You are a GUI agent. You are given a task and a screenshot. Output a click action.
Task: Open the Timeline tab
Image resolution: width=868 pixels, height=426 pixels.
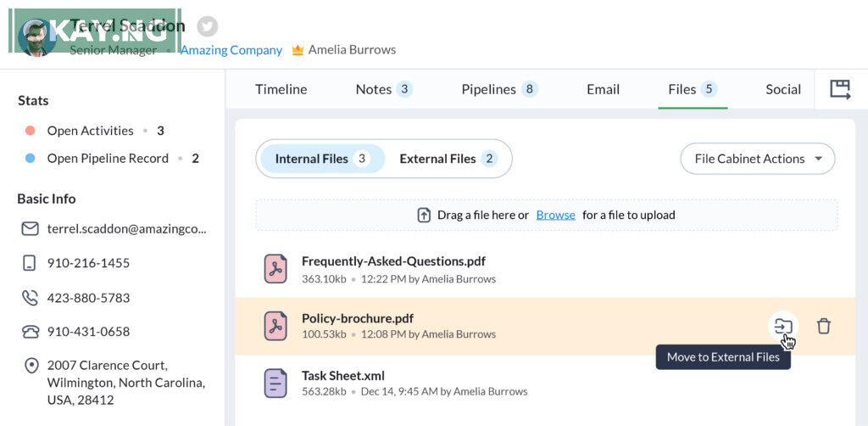click(x=281, y=89)
